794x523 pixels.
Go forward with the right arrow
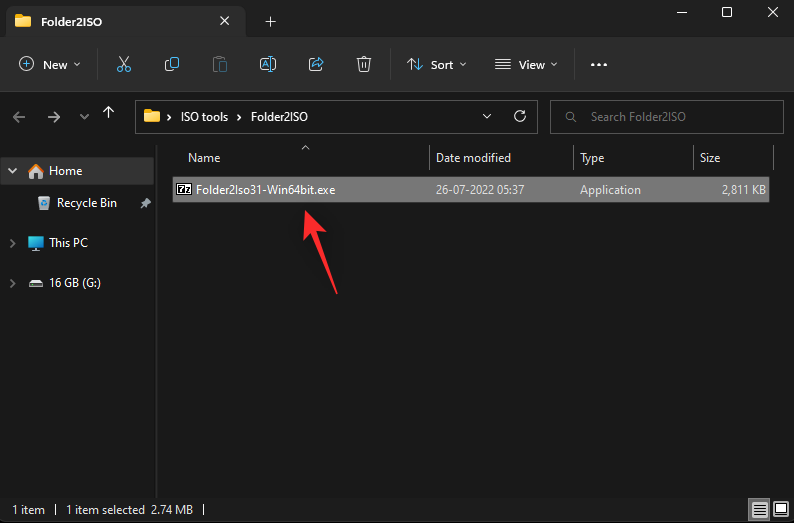click(x=54, y=117)
